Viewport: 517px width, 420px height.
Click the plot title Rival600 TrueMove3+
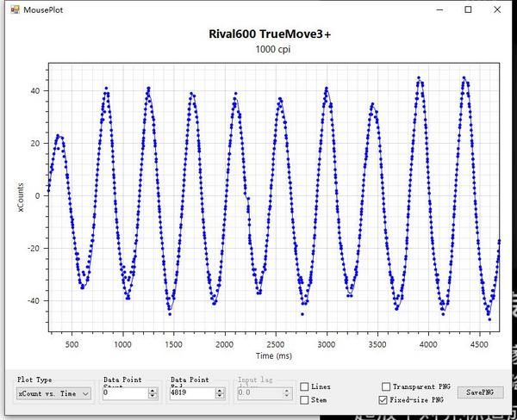coord(270,34)
